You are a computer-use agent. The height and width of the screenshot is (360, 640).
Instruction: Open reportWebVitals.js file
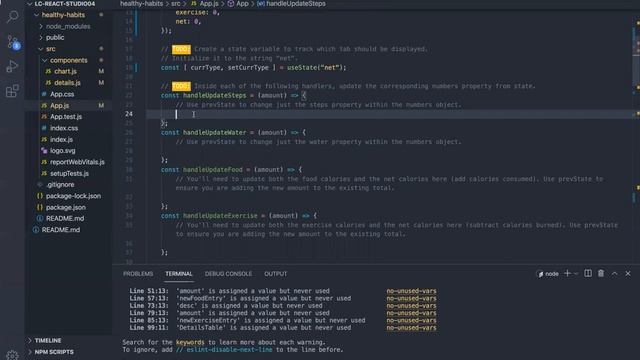pos(77,162)
